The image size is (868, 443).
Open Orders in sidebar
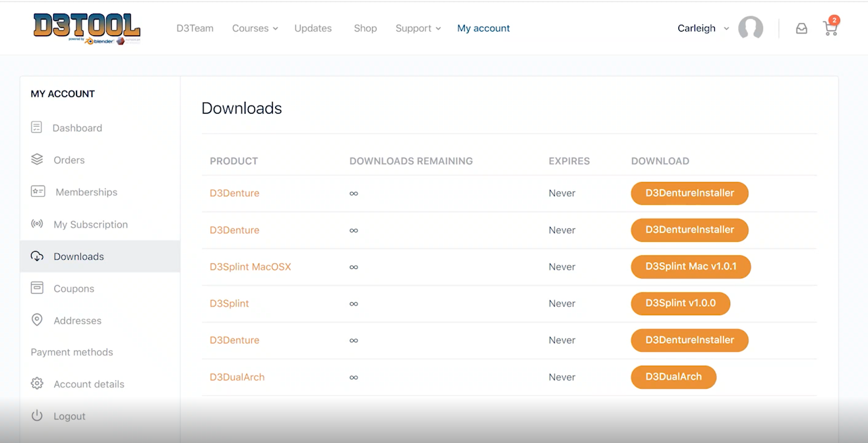pyautogui.click(x=69, y=160)
